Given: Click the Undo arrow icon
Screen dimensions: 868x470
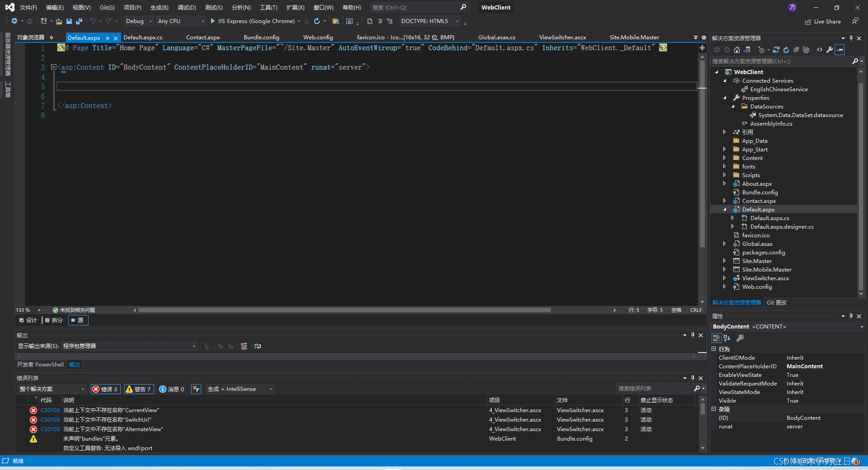Looking at the screenshot, I should pos(92,21).
